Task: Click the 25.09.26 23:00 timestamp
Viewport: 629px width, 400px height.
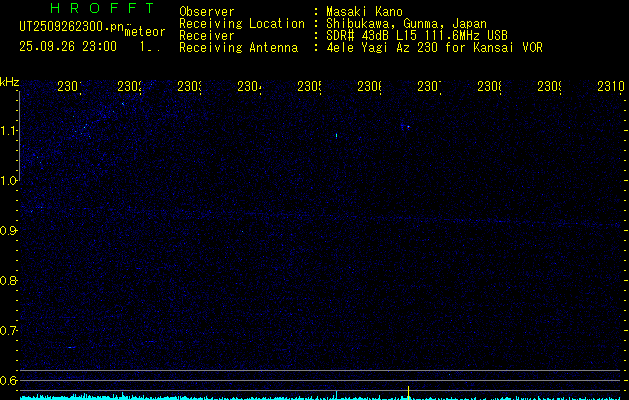Action: (x=67, y=46)
